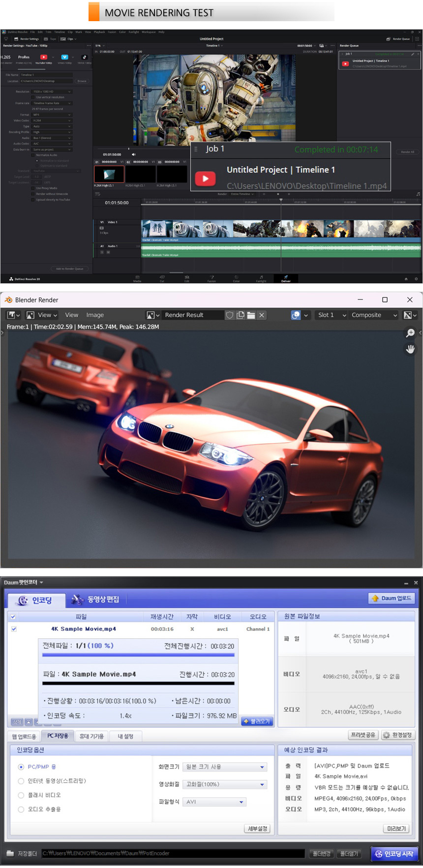Click the Daum 업로드 button
Image resolution: width=423 pixels, height=868 pixels.
pos(392,598)
